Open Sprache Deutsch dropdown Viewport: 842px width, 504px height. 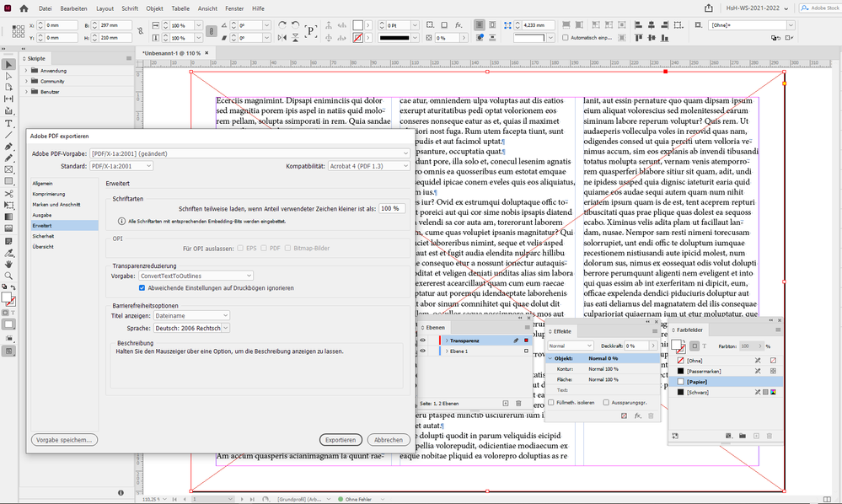coord(191,328)
